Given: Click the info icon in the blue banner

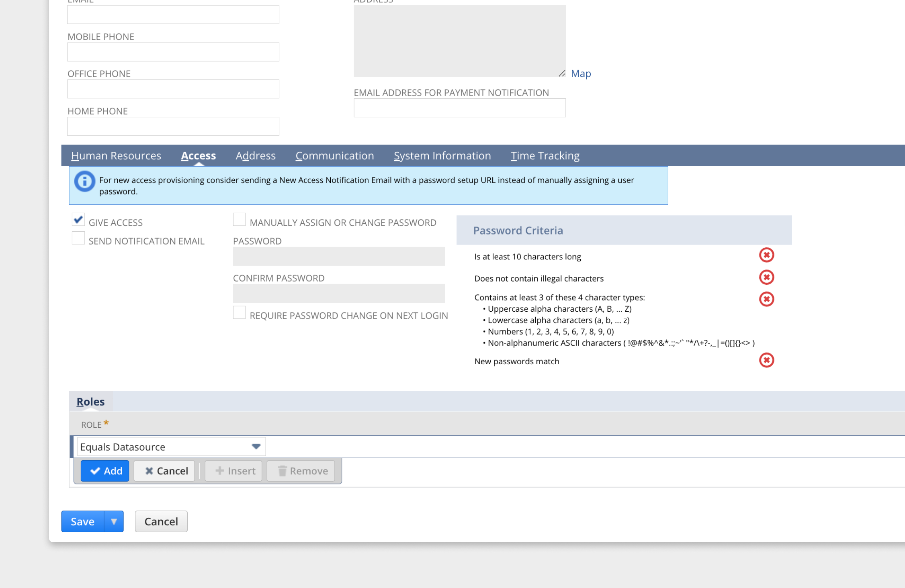Looking at the screenshot, I should (x=84, y=182).
